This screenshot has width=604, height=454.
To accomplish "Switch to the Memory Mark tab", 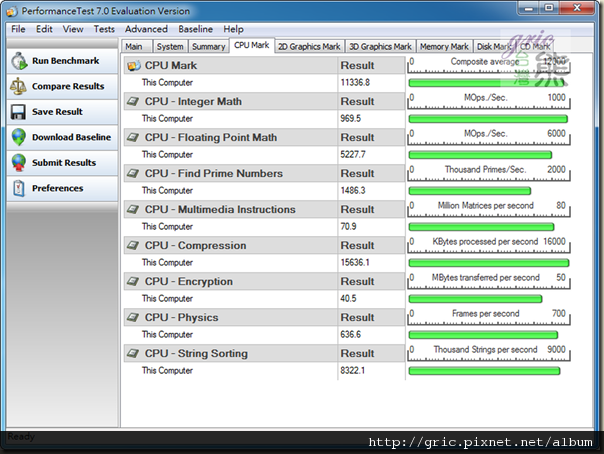I will click(444, 47).
